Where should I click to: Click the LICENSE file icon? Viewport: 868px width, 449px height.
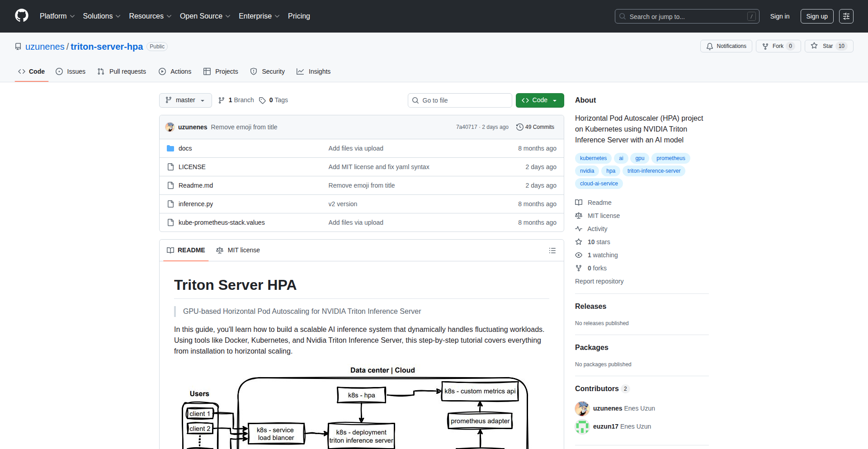(170, 167)
